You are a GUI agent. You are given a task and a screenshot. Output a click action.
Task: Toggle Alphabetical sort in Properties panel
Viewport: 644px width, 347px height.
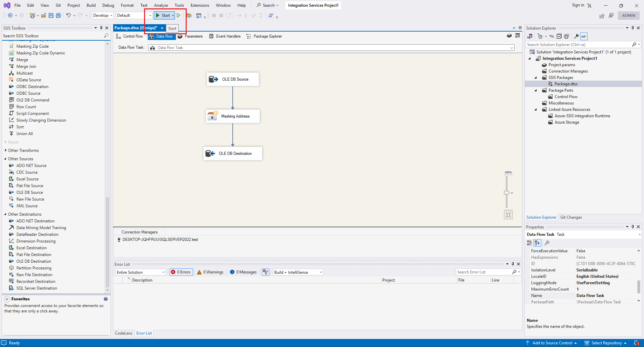537,243
